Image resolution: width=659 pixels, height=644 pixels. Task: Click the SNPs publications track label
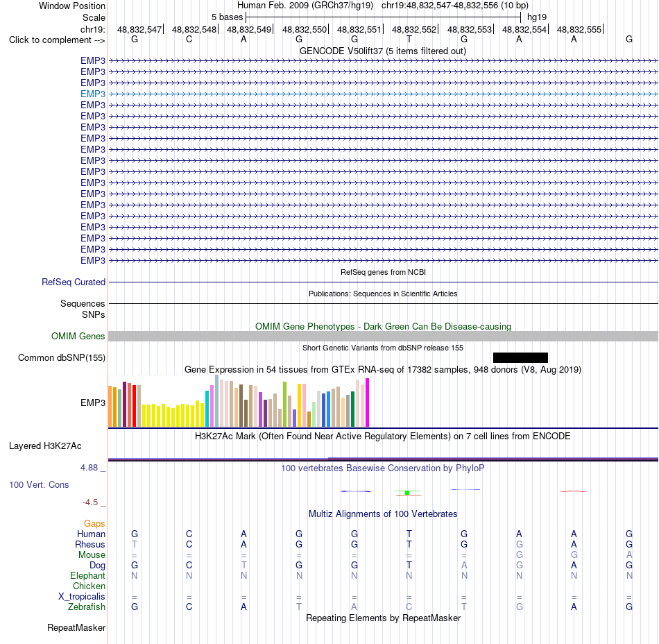tap(94, 314)
